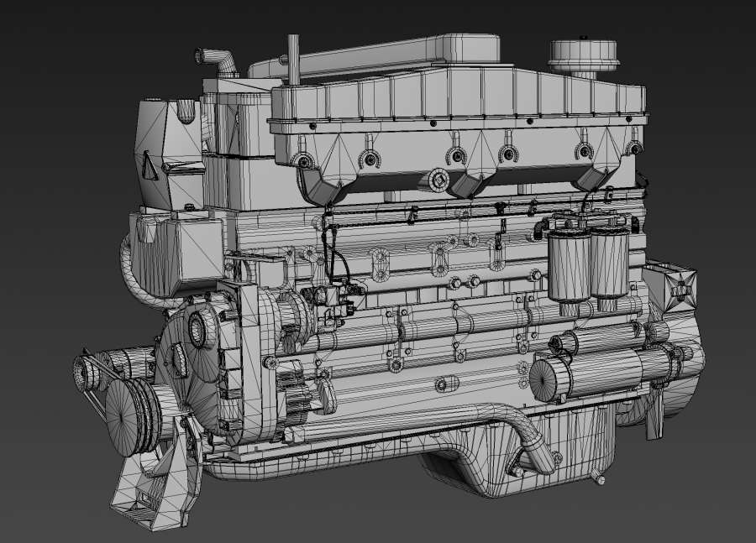Click the left cylindrical filter canister
The height and width of the screenshot is (543, 756).
tap(569, 265)
